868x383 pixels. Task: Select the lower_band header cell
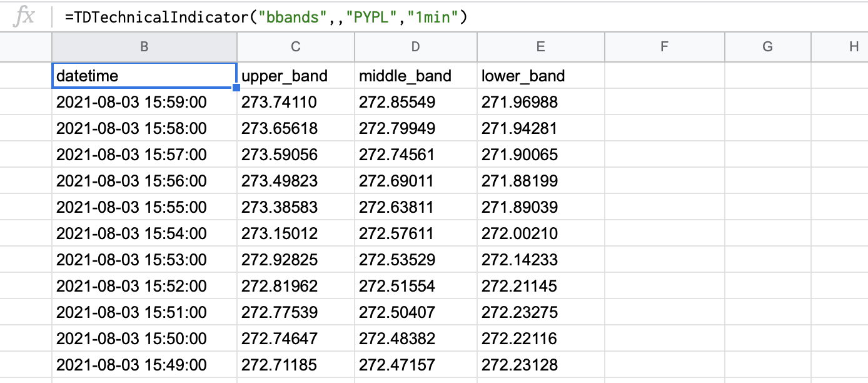click(x=540, y=76)
